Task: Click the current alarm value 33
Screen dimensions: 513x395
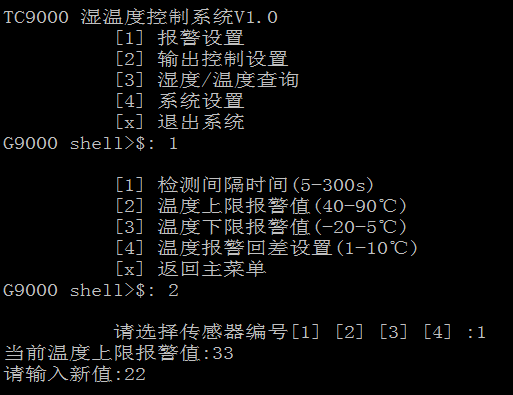Action: point(223,353)
